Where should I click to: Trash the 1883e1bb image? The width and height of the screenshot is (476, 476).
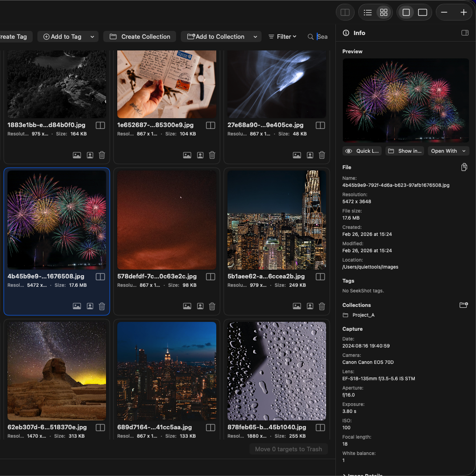coord(102,155)
